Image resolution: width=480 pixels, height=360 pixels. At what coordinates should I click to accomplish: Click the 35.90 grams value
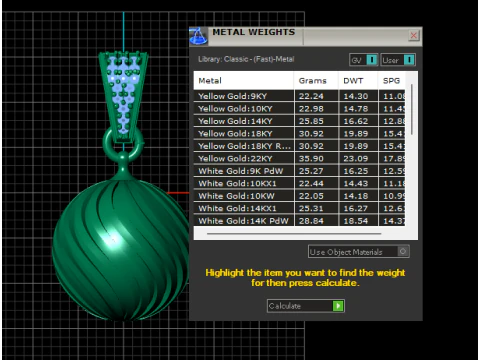(311, 159)
